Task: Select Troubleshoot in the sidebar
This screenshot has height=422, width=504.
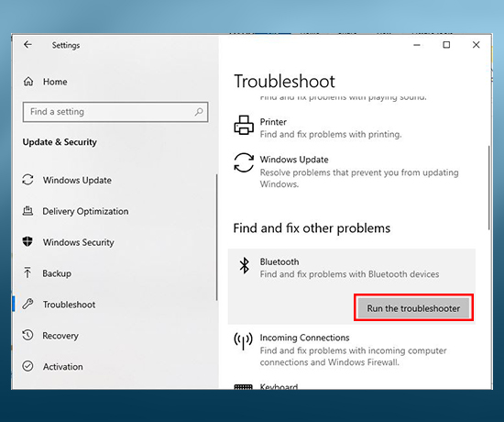Action: coord(69,305)
